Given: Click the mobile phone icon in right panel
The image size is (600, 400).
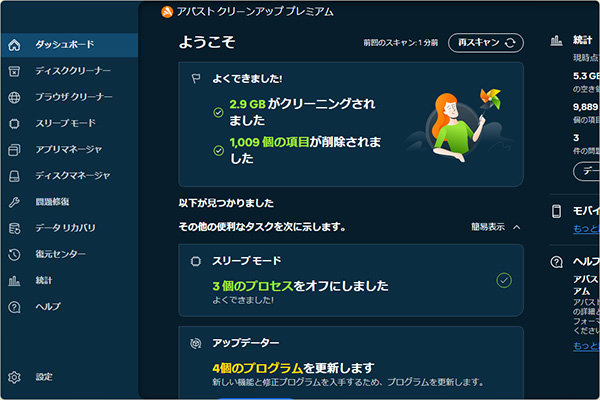Looking at the screenshot, I should click(556, 211).
